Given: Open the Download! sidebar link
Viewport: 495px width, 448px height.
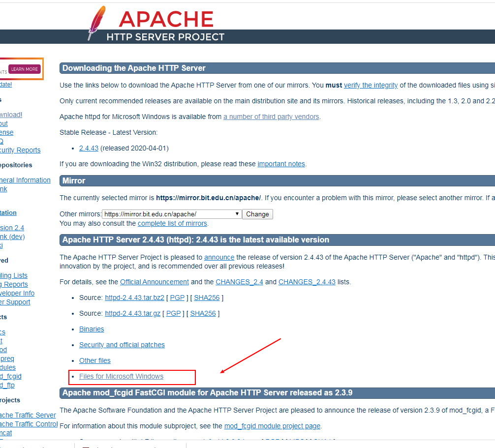Looking at the screenshot, I should click(x=11, y=115).
